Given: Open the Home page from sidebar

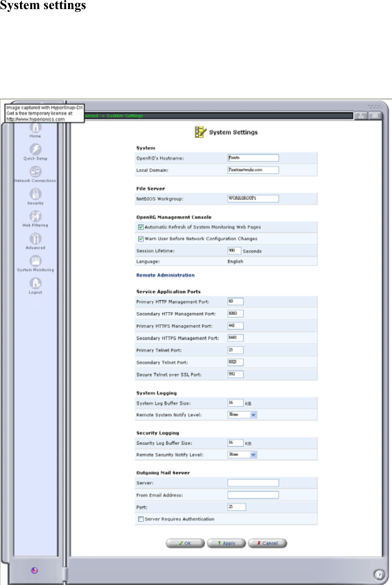Looking at the screenshot, I should pos(35,129).
